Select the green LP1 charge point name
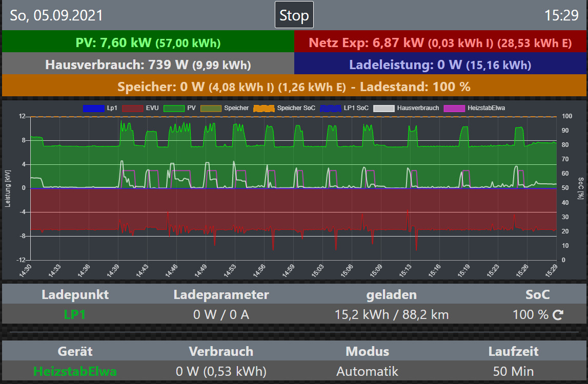Image resolution: width=588 pixels, height=384 pixels. [x=75, y=314]
